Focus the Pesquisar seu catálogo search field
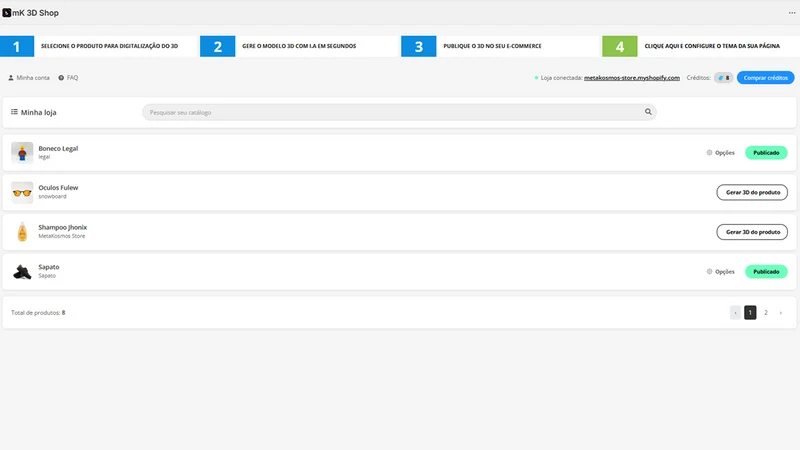Image resolution: width=800 pixels, height=450 pixels. (399, 112)
